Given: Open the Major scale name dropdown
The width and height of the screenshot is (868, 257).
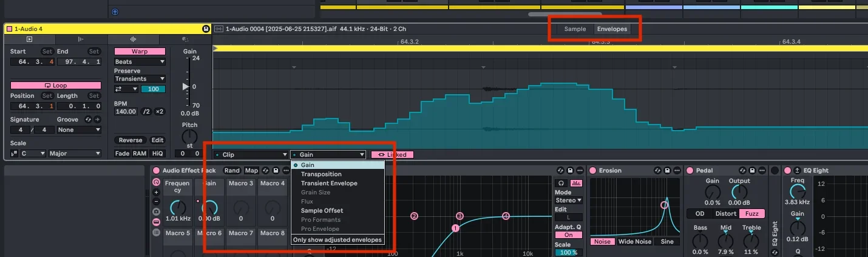Looking at the screenshot, I should click(x=74, y=154).
